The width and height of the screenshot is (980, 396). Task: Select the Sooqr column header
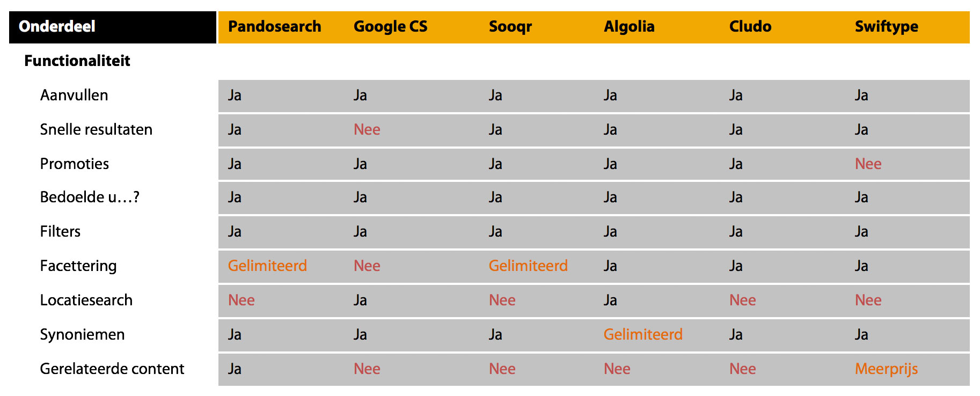[510, 26]
